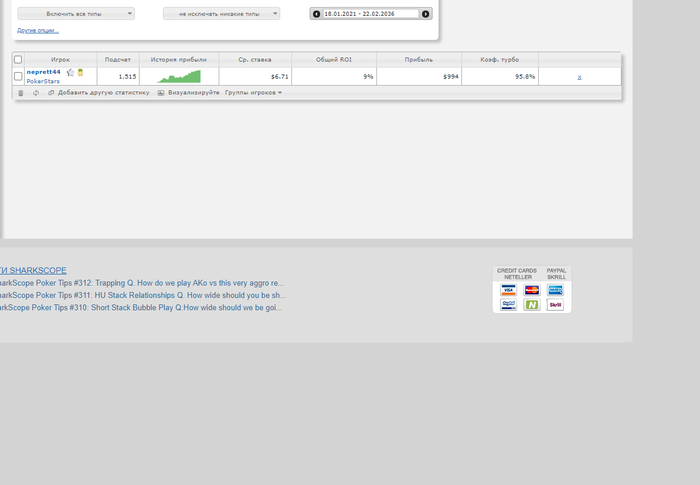Click 'Визуализируйте' in table footer
This screenshot has height=485, width=700.
(x=188, y=92)
